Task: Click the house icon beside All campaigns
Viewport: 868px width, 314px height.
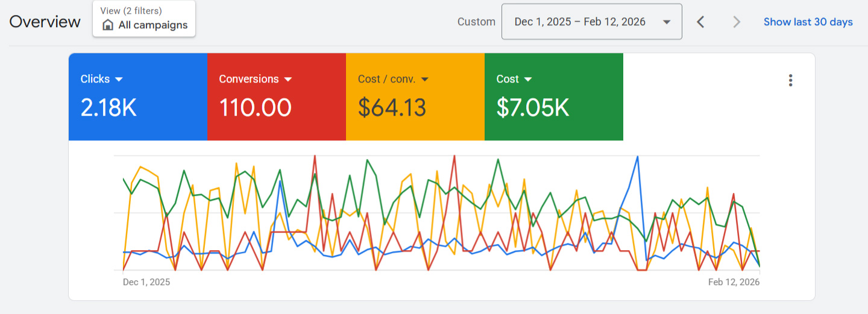Action: click(108, 25)
